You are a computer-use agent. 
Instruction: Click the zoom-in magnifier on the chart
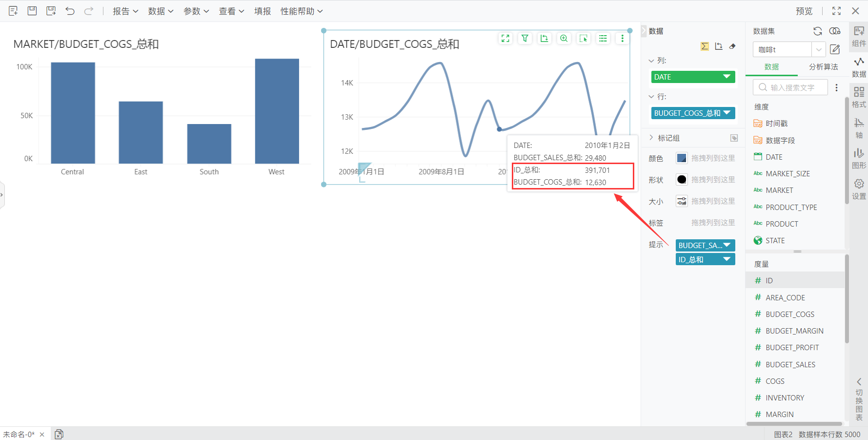pyautogui.click(x=564, y=38)
